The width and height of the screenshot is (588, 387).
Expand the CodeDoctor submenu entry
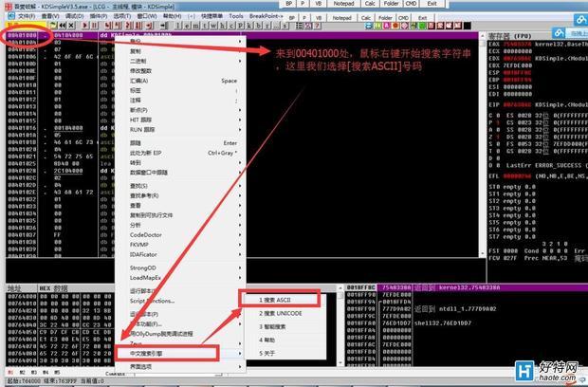pos(180,234)
